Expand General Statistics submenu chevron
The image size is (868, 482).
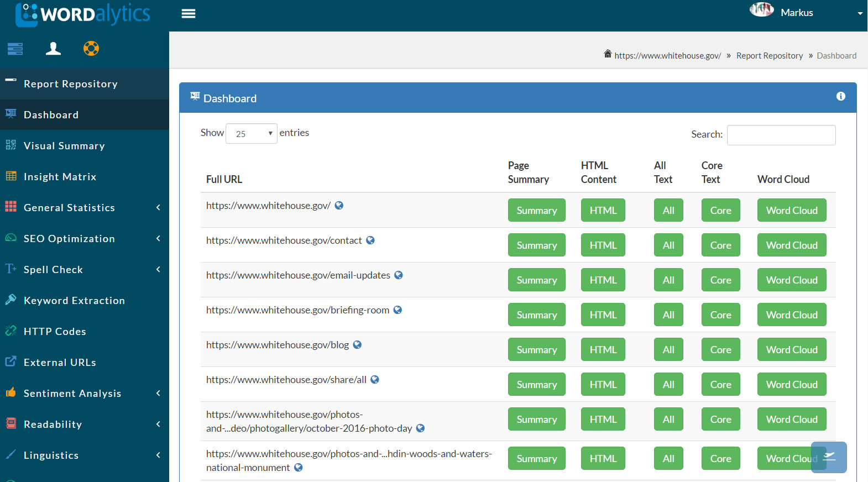158,207
